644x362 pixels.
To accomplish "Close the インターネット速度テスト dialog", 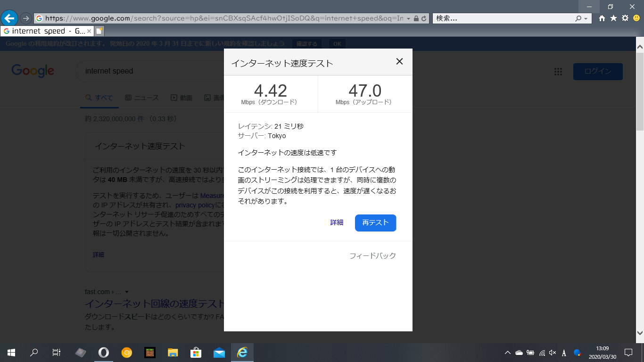I will (x=399, y=61).
